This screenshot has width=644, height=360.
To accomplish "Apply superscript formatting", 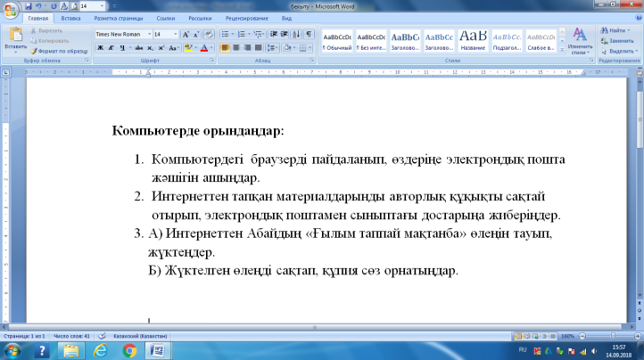I will [161, 48].
